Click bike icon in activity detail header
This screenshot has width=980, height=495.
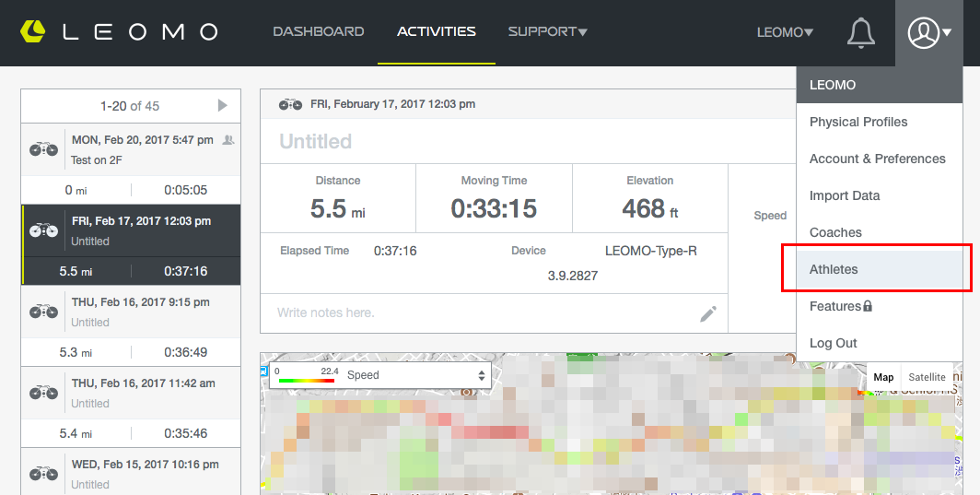tap(290, 104)
